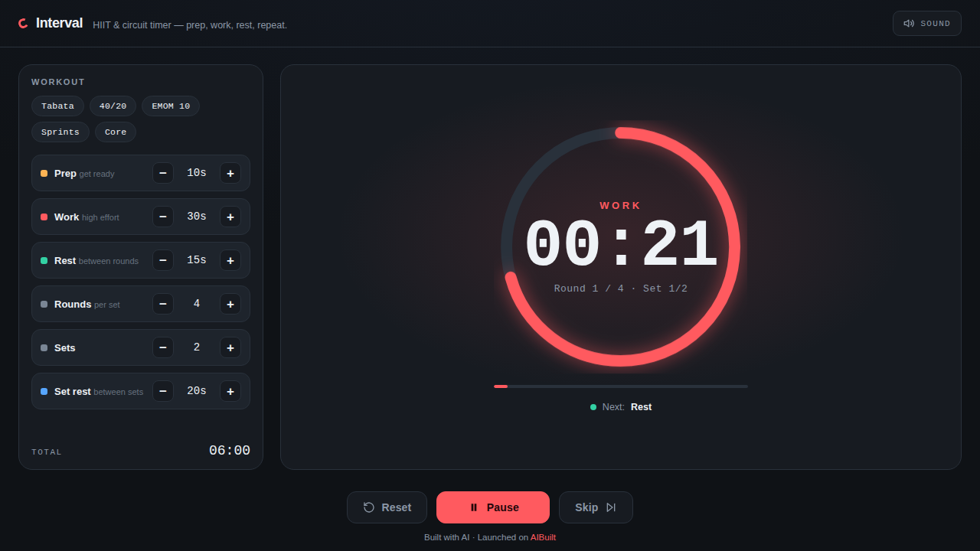Decrease Prep time with minus icon
980x551 pixels.
pos(163,173)
